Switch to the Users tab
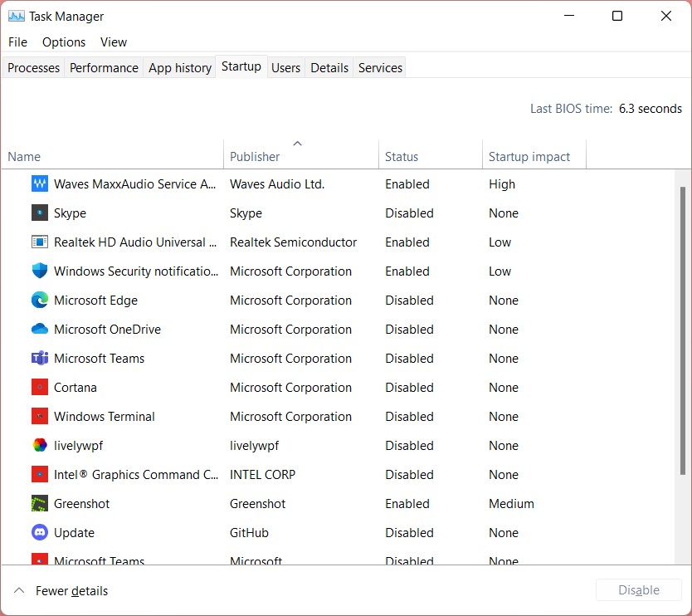Image resolution: width=692 pixels, height=616 pixels. (x=286, y=68)
